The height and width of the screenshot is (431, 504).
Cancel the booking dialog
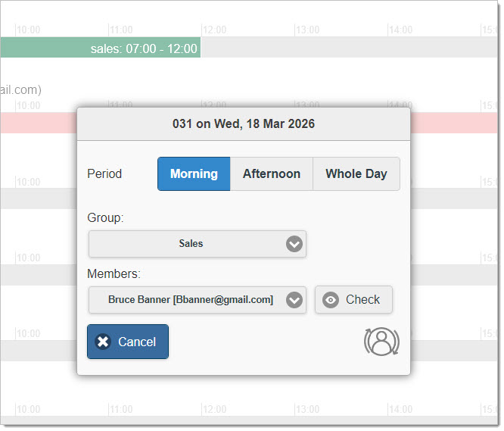click(x=128, y=342)
